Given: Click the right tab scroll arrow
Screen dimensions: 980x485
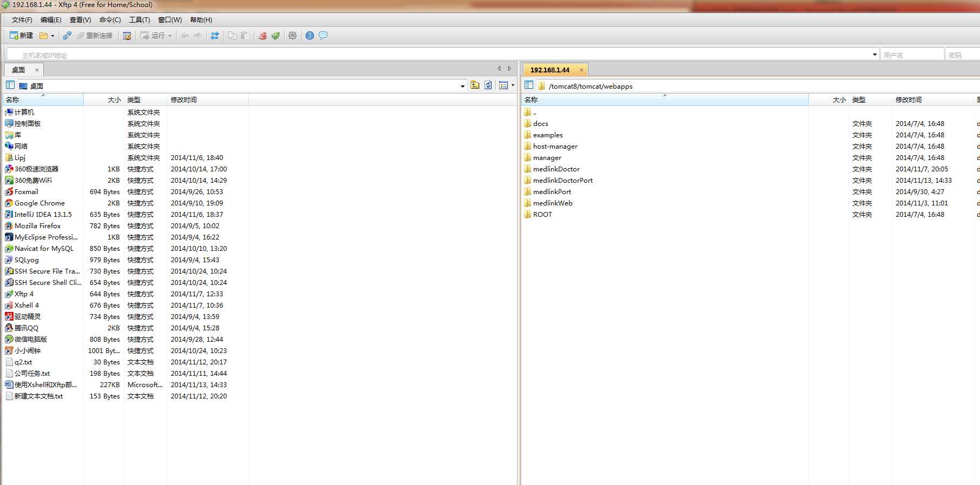Looking at the screenshot, I should [509, 69].
